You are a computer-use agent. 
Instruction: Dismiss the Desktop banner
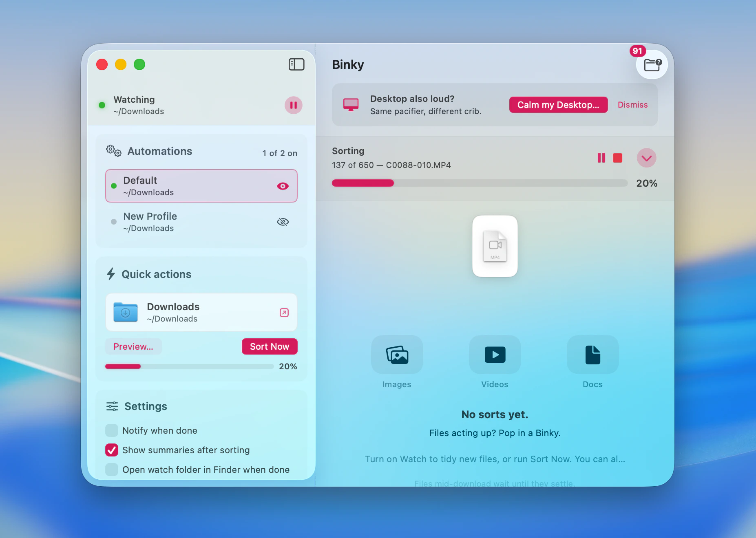pos(632,105)
